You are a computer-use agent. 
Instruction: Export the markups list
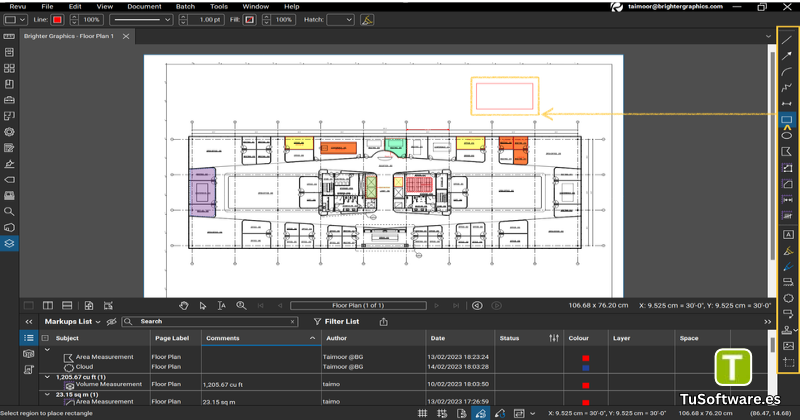pyautogui.click(x=384, y=322)
